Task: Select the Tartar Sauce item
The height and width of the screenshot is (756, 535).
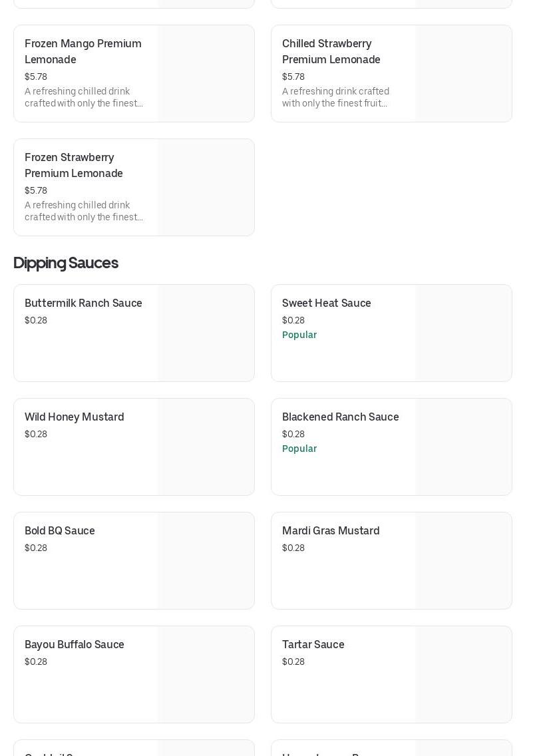Action: pyautogui.click(x=313, y=645)
